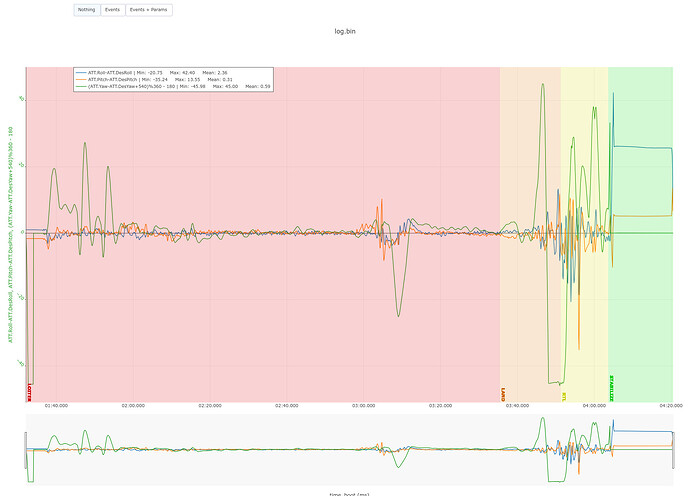Select the Nothing annotation button
Image resolution: width=690 pixels, height=496 pixels.
pyautogui.click(x=87, y=10)
